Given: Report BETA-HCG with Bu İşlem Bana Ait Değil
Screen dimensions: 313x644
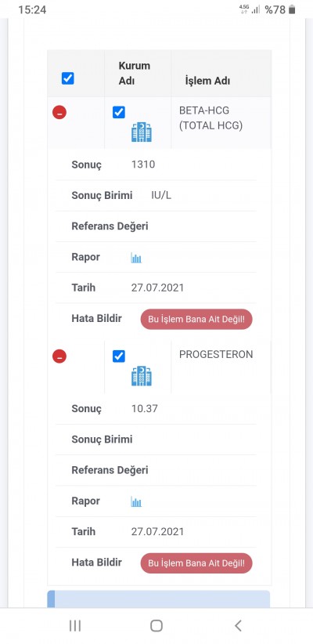Looking at the screenshot, I should click(x=196, y=319).
